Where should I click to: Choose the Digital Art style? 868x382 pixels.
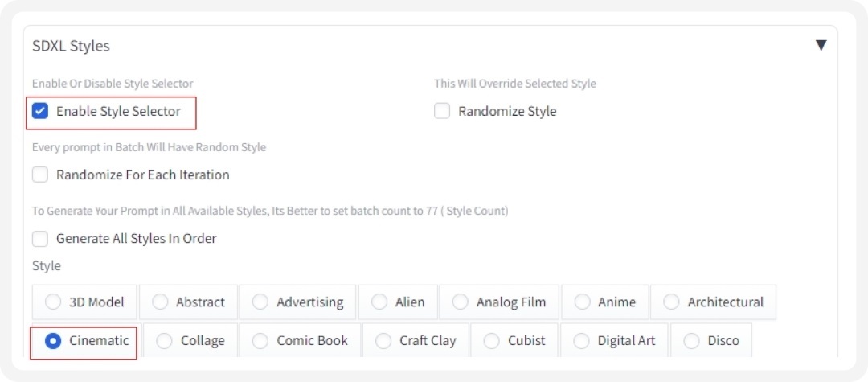tap(582, 341)
